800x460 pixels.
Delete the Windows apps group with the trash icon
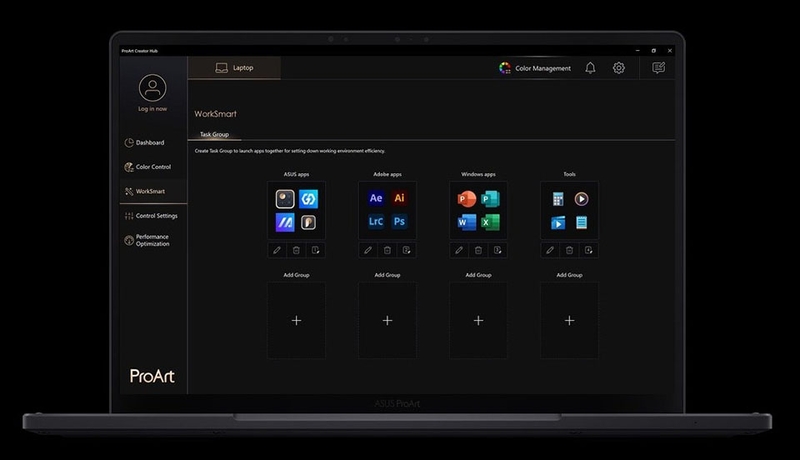[478, 250]
